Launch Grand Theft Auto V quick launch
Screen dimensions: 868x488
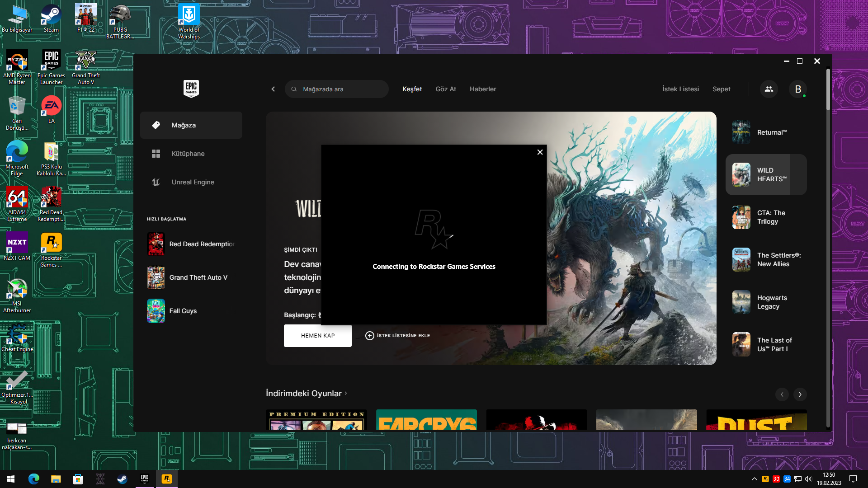198,277
